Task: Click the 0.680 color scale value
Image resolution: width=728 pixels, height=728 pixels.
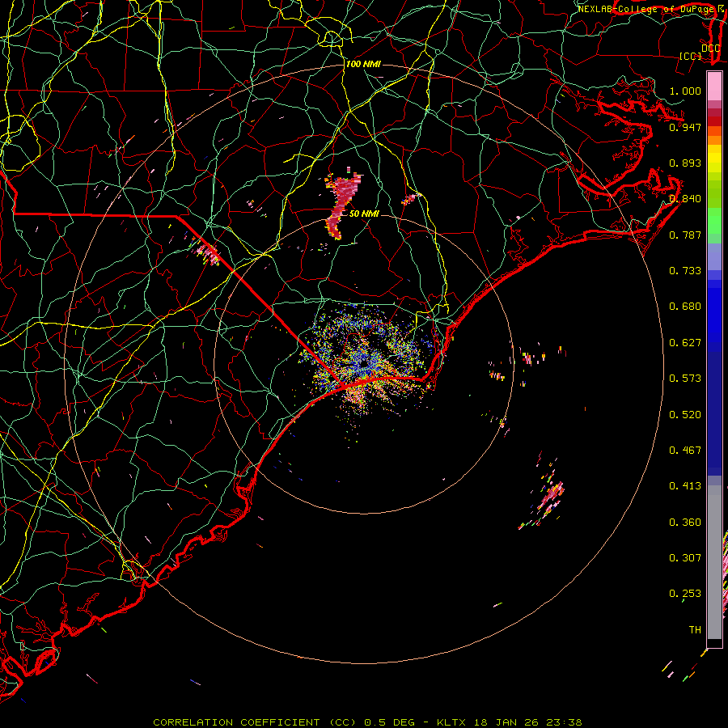Action: (685, 306)
